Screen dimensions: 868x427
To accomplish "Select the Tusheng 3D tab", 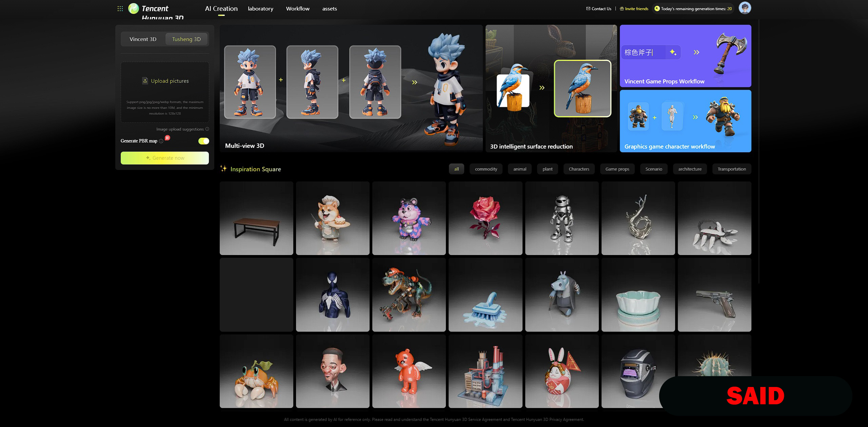I will (186, 39).
